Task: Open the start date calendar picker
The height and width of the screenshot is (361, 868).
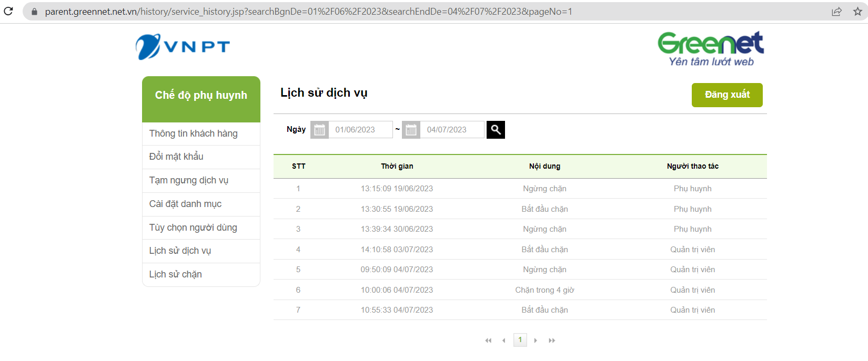Action: 319,130
